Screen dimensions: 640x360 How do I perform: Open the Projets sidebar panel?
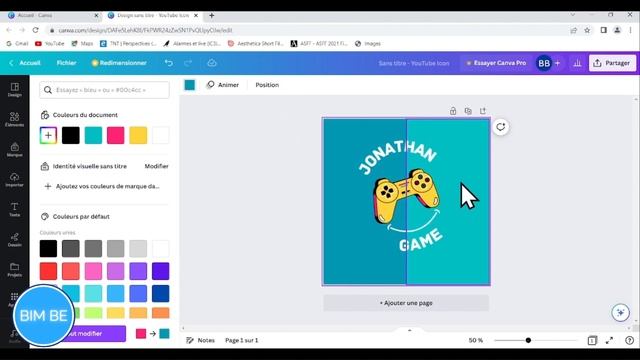click(x=15, y=270)
